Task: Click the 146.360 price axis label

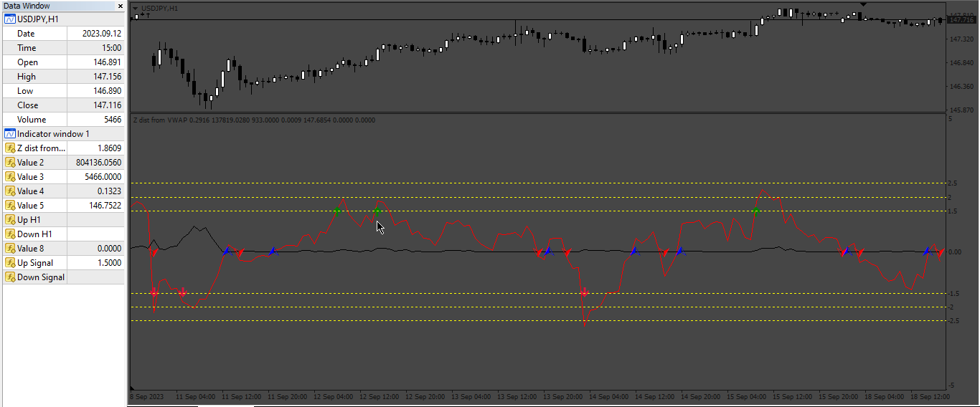Action: pos(961,87)
